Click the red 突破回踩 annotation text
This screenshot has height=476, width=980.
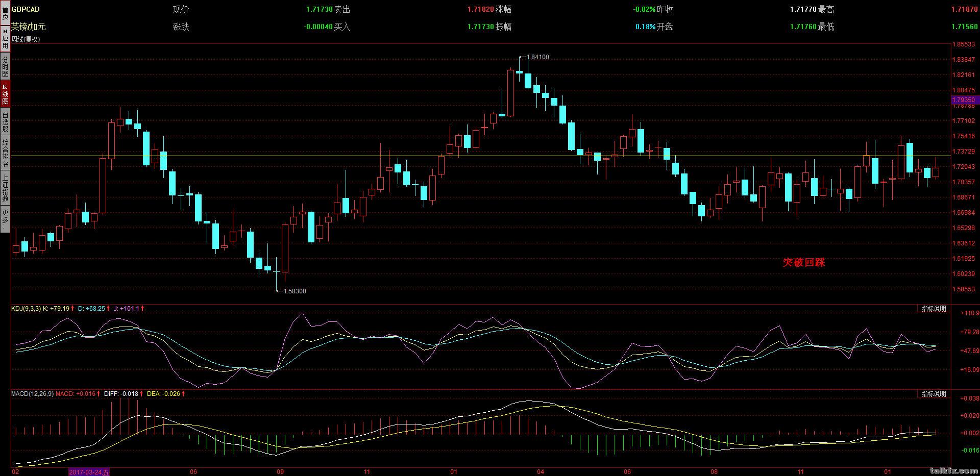tap(804, 263)
